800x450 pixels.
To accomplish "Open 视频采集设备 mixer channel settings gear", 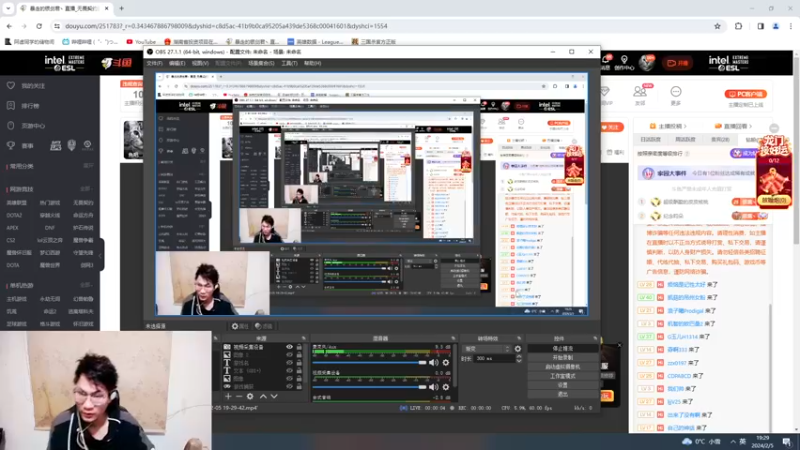I will coord(446,387).
